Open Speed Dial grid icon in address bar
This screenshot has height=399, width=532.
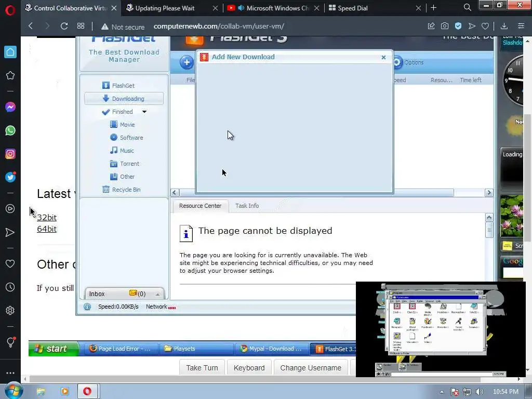coord(81,26)
